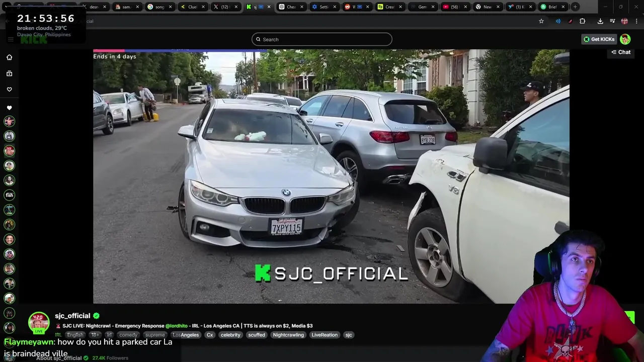Click inside the Kick Search field
The height and width of the screenshot is (362, 644).
pyautogui.click(x=322, y=39)
